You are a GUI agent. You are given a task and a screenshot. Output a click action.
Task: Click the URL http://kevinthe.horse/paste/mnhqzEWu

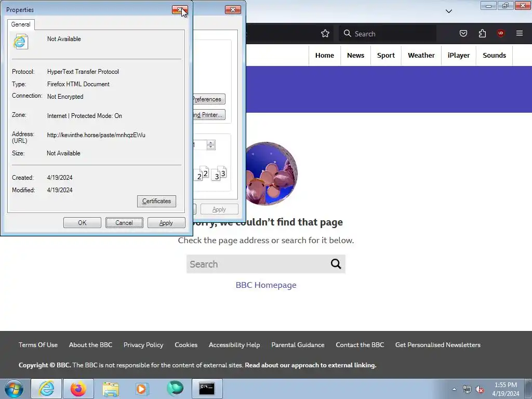click(96, 135)
